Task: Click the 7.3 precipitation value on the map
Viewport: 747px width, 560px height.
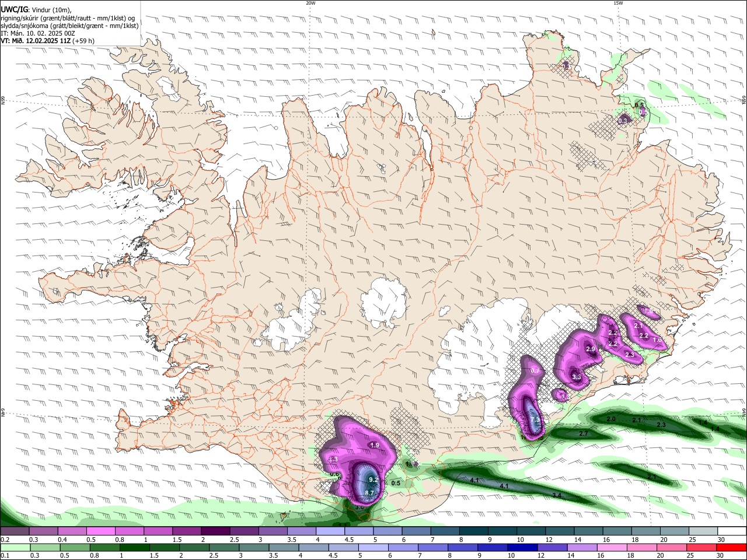Action: click(x=536, y=420)
